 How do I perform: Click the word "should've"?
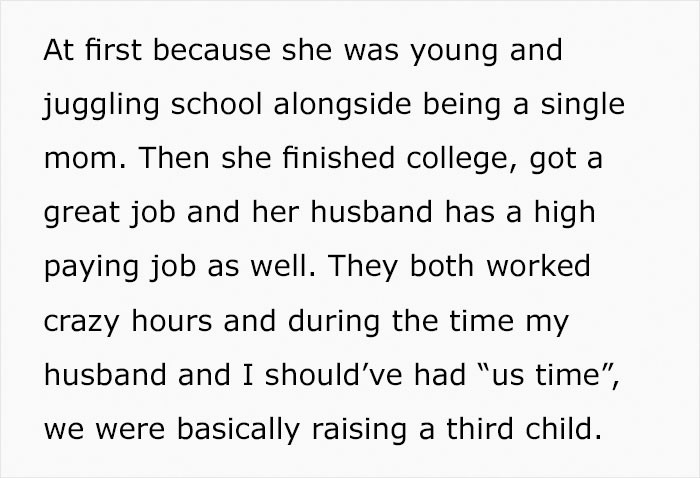tap(333, 374)
